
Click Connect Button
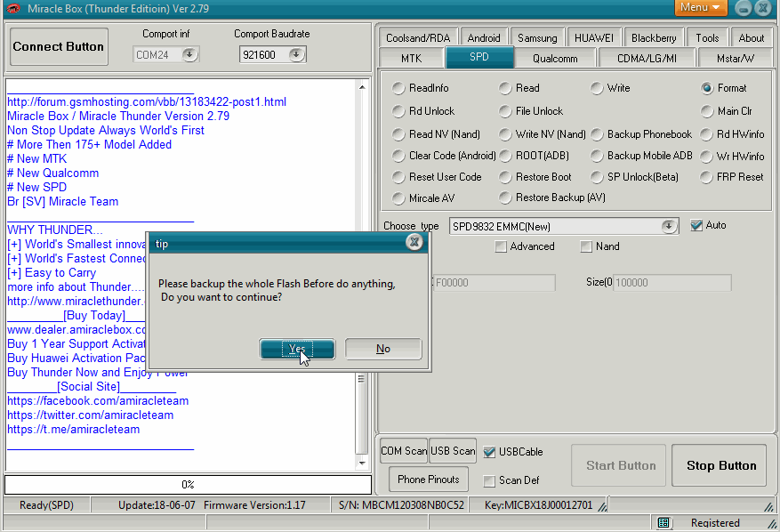[x=59, y=47]
